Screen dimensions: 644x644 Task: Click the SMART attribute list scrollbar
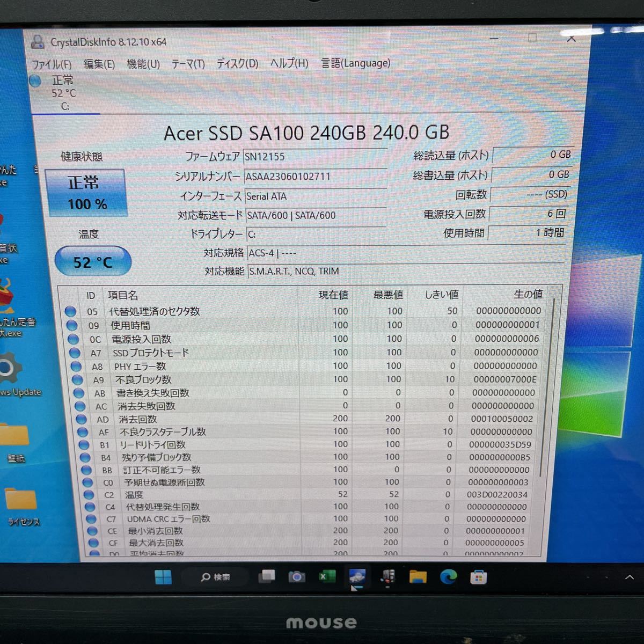pyautogui.click(x=548, y=386)
